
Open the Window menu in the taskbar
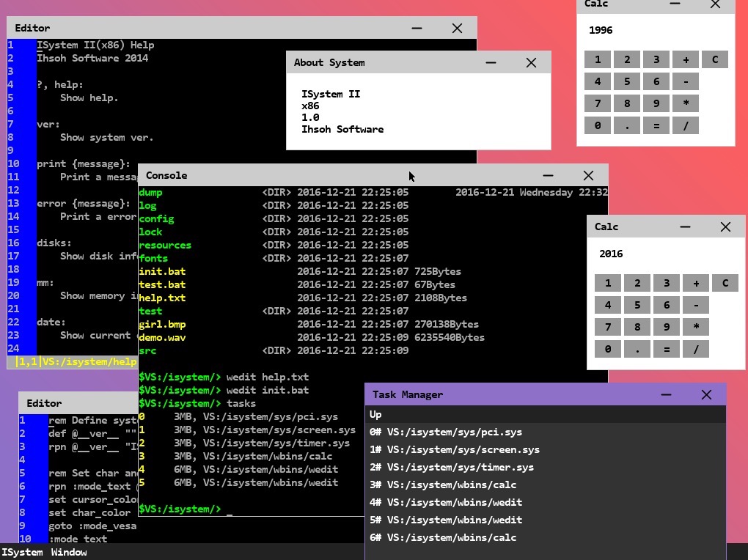tap(69, 553)
